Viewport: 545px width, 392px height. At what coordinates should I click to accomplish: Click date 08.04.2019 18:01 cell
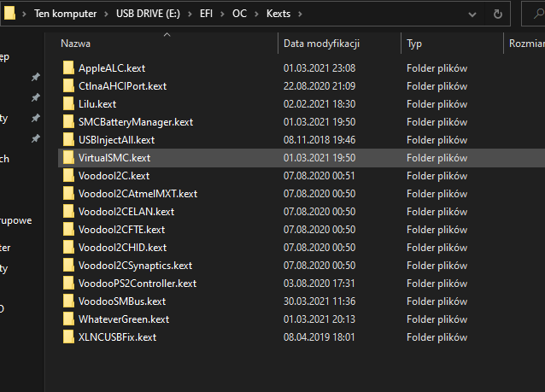click(319, 337)
